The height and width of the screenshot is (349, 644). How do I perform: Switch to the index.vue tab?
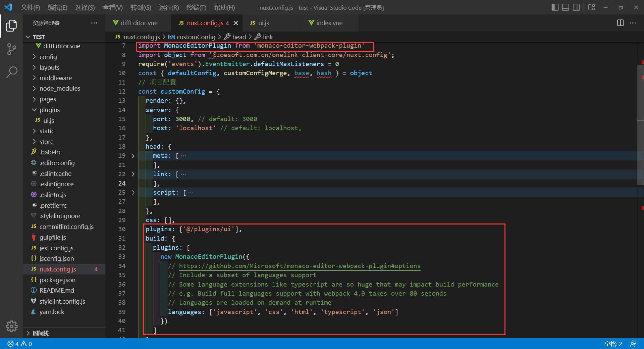pos(329,23)
